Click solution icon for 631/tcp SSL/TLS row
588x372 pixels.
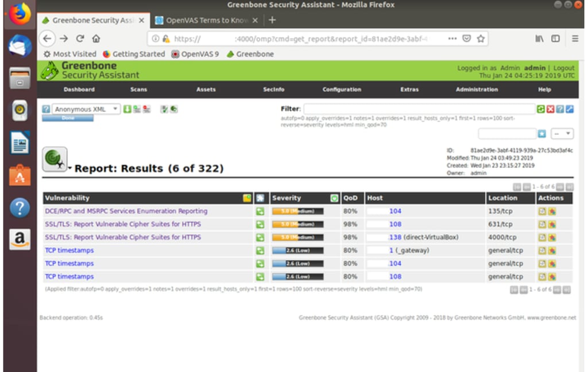coord(260,224)
